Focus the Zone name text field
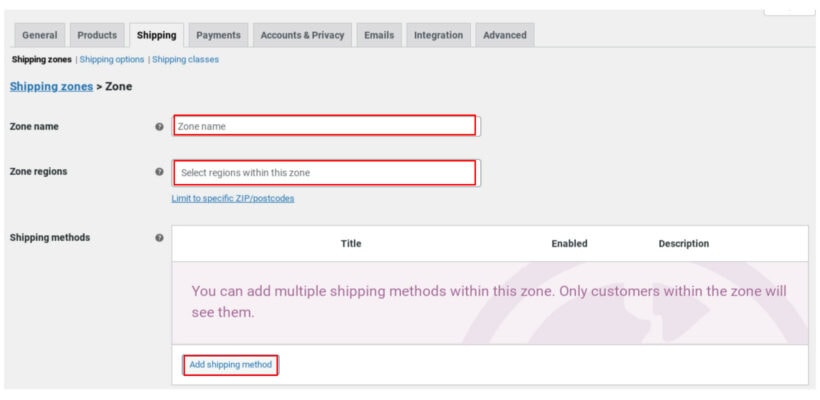 (x=326, y=126)
